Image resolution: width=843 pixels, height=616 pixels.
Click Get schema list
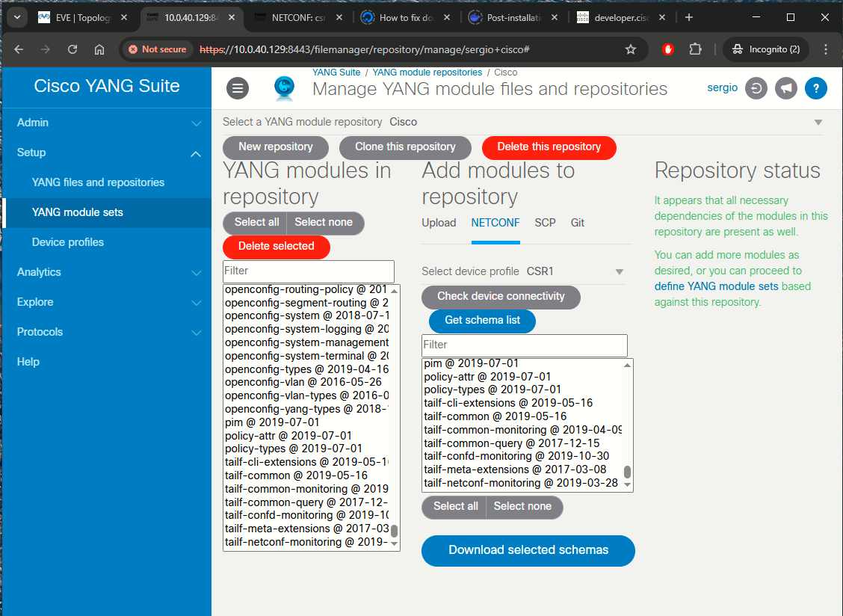482,321
